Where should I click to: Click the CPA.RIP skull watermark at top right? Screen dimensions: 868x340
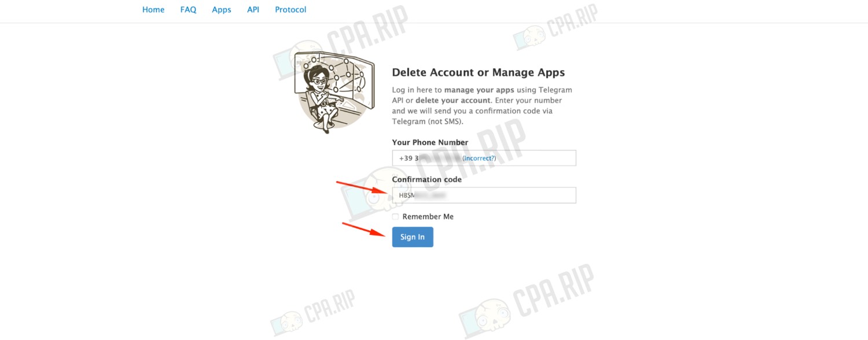(x=556, y=27)
